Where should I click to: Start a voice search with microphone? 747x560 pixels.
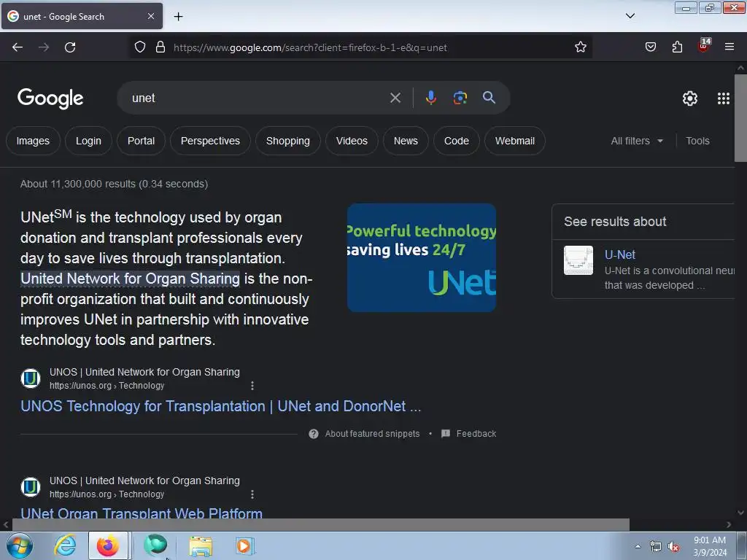430,98
